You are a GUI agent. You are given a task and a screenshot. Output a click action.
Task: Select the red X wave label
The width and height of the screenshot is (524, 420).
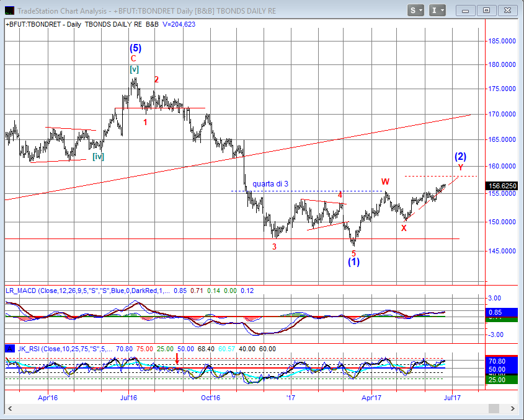(404, 228)
